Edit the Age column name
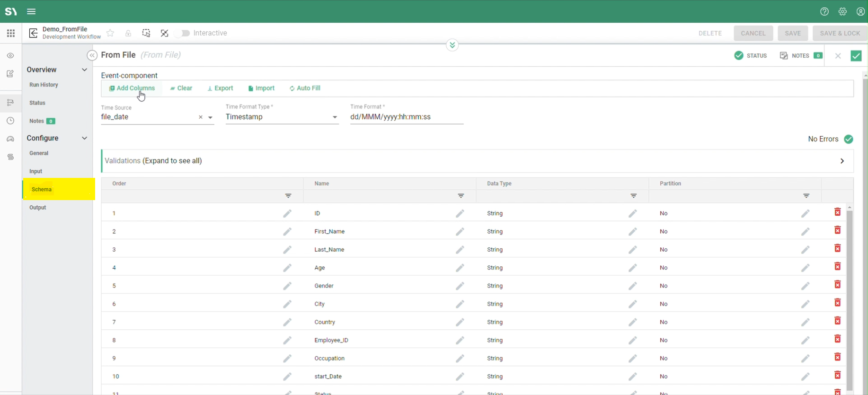This screenshot has width=868, height=395. (x=460, y=268)
